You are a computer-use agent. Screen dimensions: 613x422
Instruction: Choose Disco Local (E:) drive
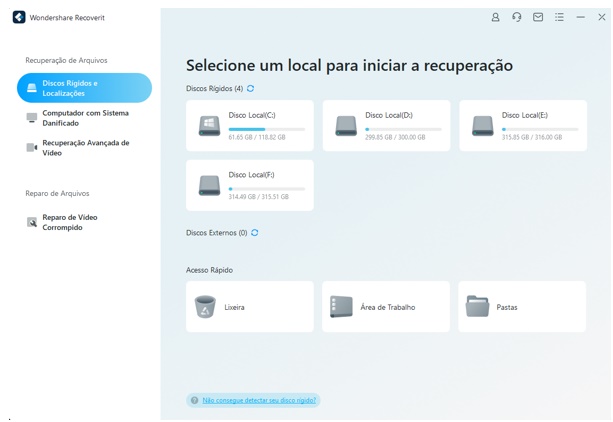[x=522, y=126]
